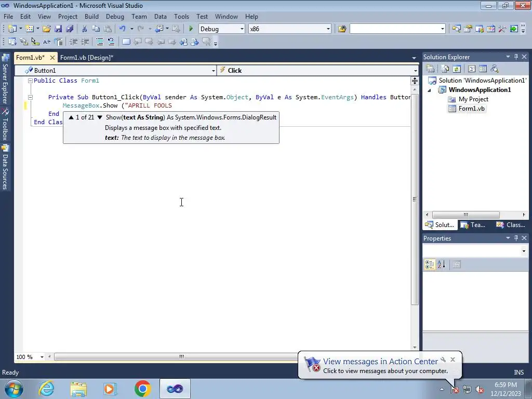
Task: Click the Solution Explorer icon in the main toolbar
Action: pyautogui.click(x=456, y=29)
